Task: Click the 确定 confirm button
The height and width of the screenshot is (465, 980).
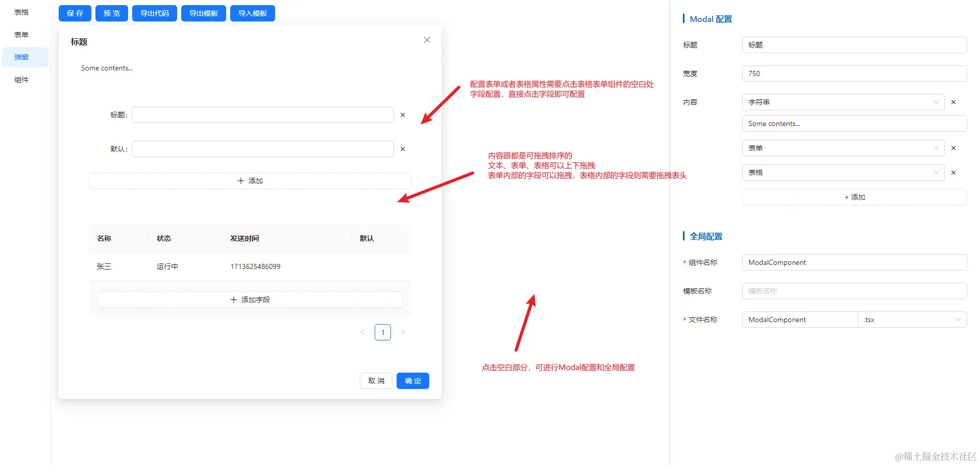Action: point(413,381)
